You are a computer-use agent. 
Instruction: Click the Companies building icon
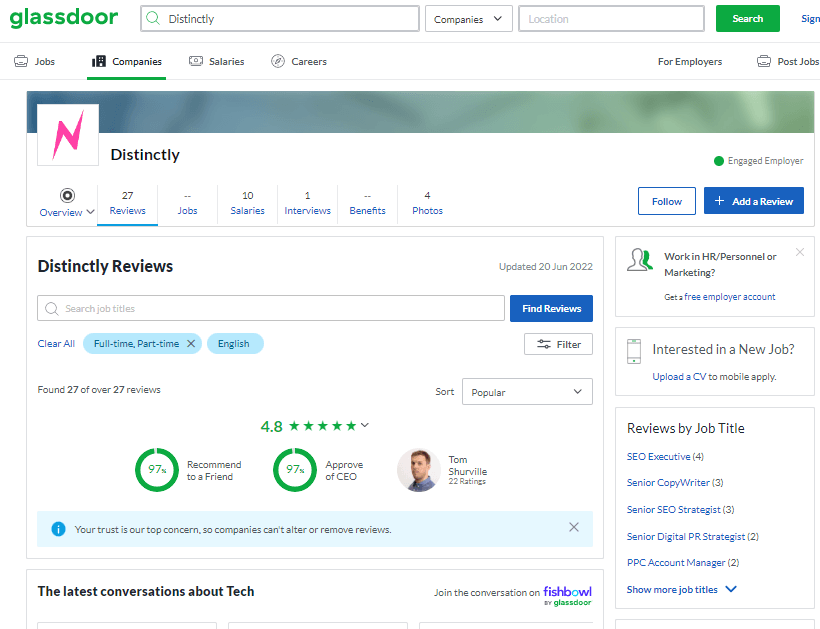99,61
